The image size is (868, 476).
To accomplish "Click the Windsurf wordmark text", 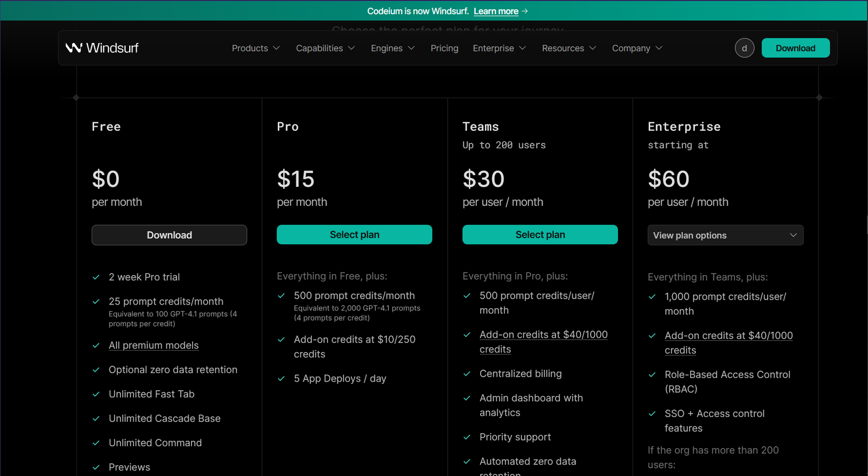I will tap(112, 48).
